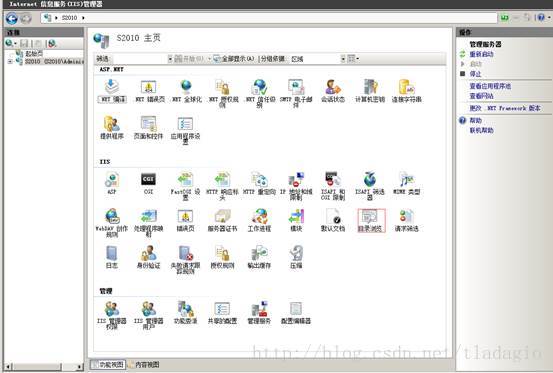Open the 帮助 link
Image resolution: width=553 pixels, height=373 pixels.
pyautogui.click(x=475, y=121)
